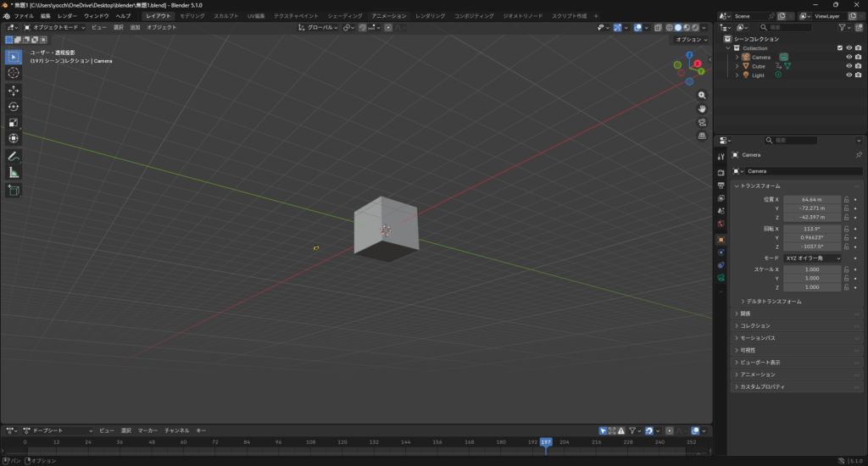Select the Measure tool
The image size is (868, 466).
tap(14, 172)
